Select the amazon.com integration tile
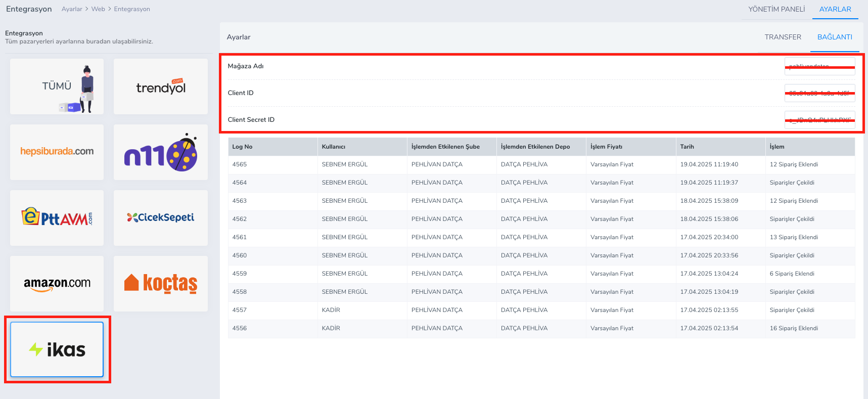 pyautogui.click(x=57, y=283)
